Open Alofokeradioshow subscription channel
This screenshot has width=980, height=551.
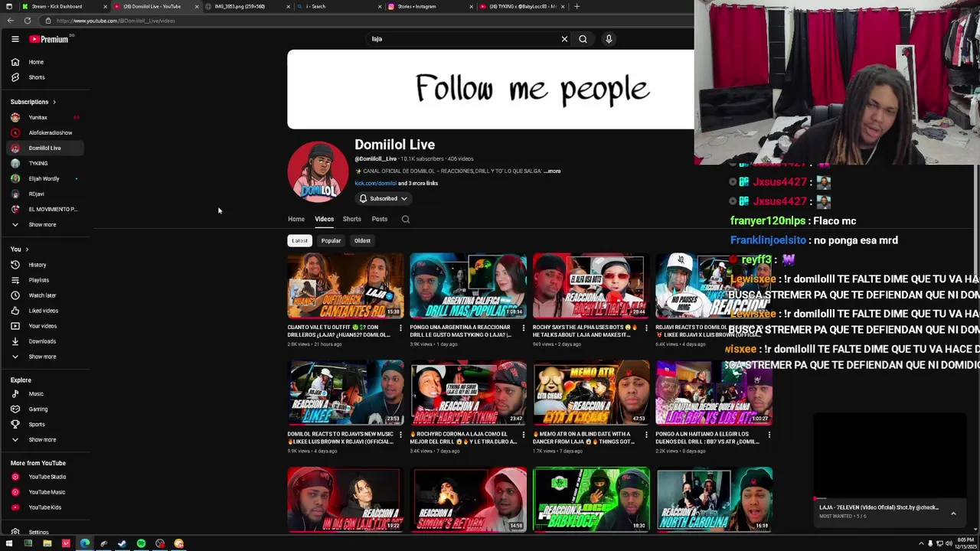click(x=46, y=133)
